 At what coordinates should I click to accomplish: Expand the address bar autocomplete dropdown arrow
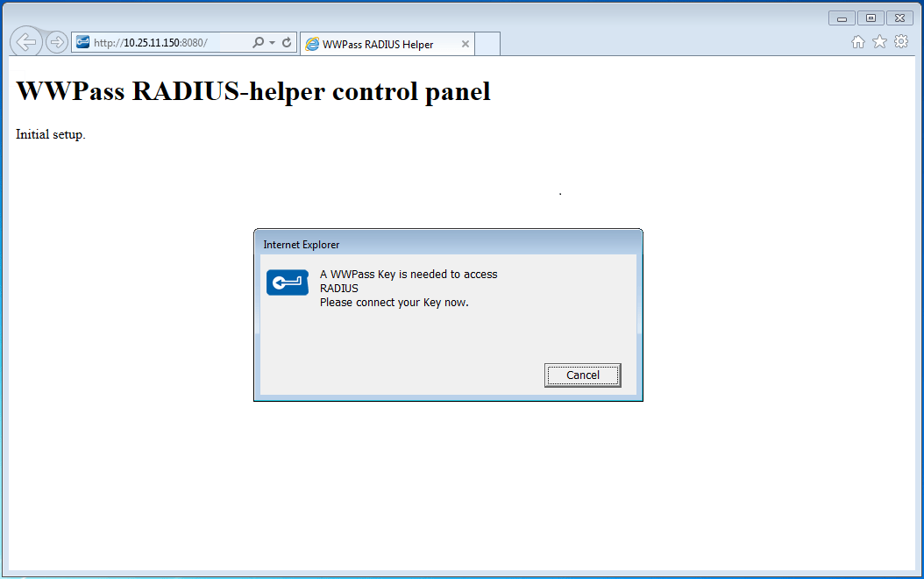click(x=273, y=42)
